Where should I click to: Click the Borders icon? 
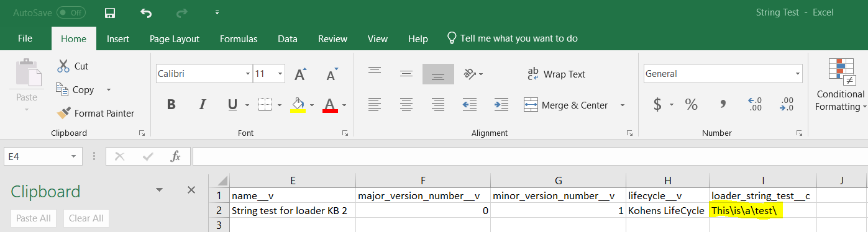(x=265, y=104)
